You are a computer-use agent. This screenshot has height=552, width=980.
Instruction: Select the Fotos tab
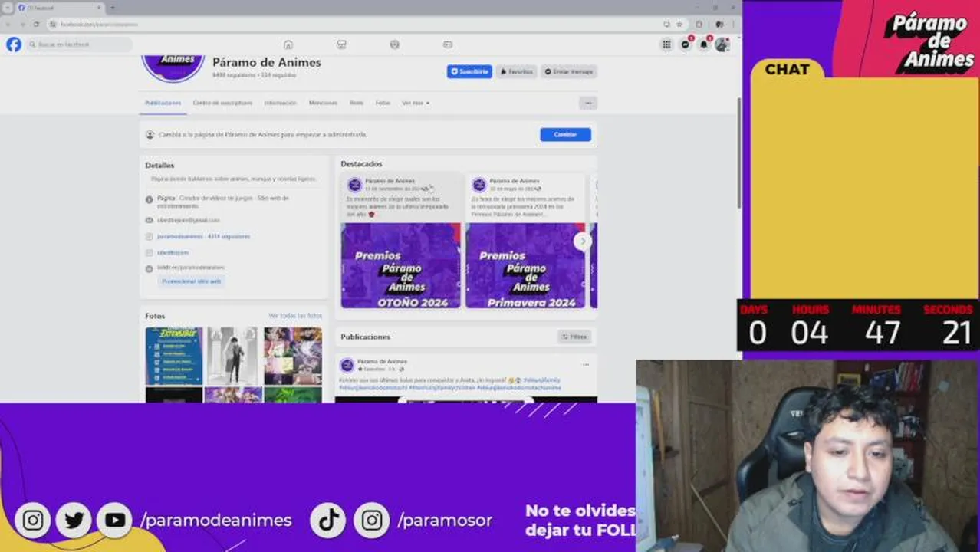point(383,103)
